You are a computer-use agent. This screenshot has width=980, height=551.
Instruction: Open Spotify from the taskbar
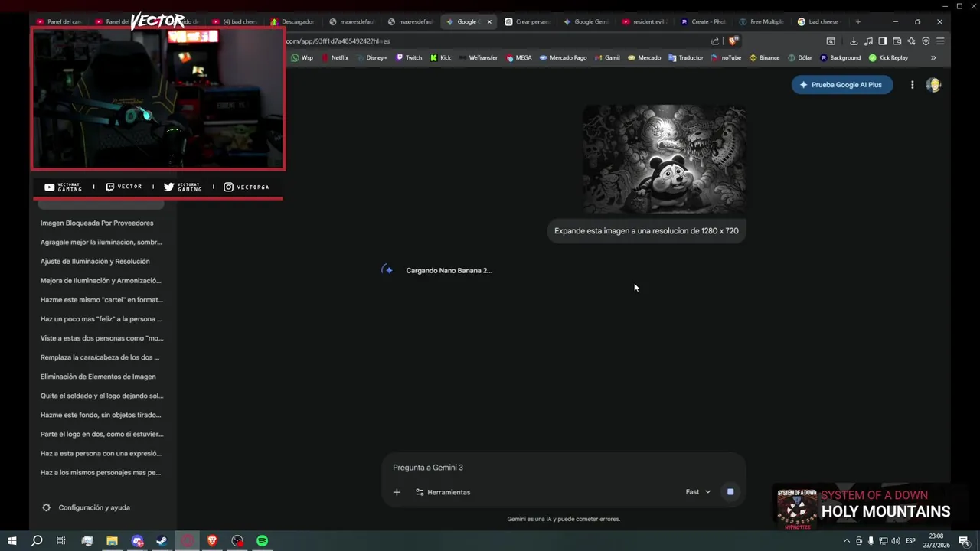(x=263, y=541)
